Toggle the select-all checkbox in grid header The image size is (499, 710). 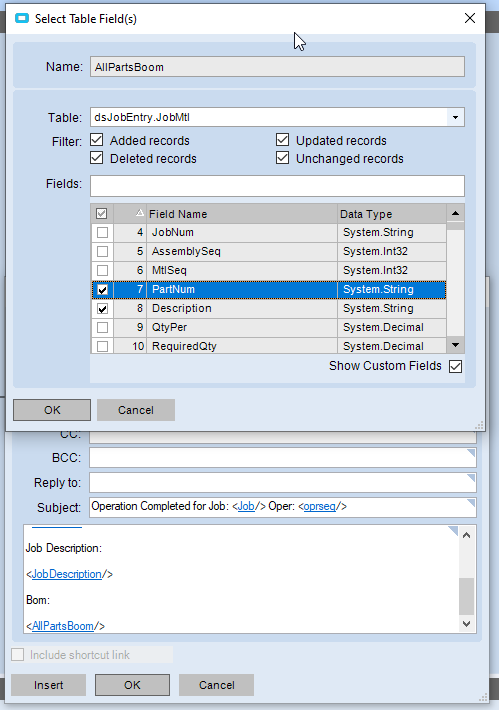click(102, 213)
